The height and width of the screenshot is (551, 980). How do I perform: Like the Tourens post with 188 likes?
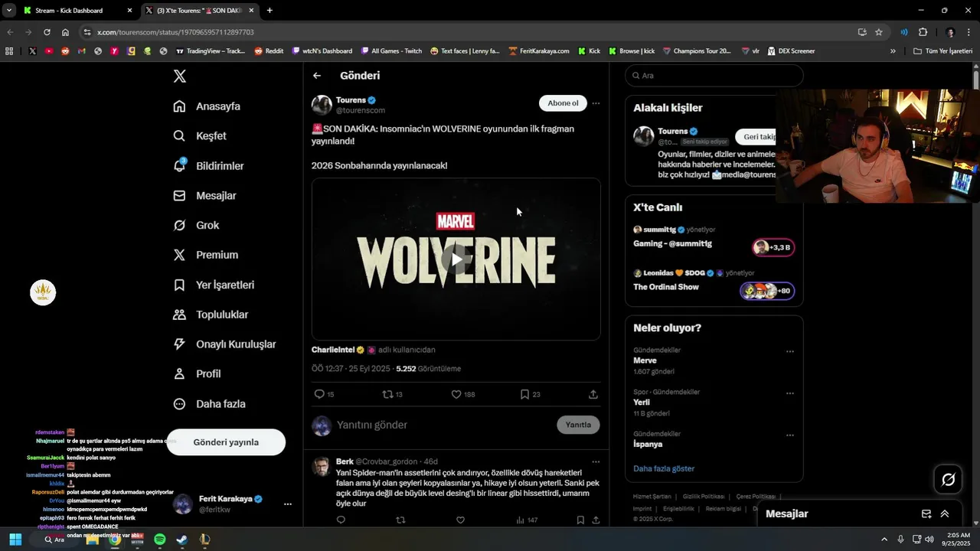coord(462,394)
